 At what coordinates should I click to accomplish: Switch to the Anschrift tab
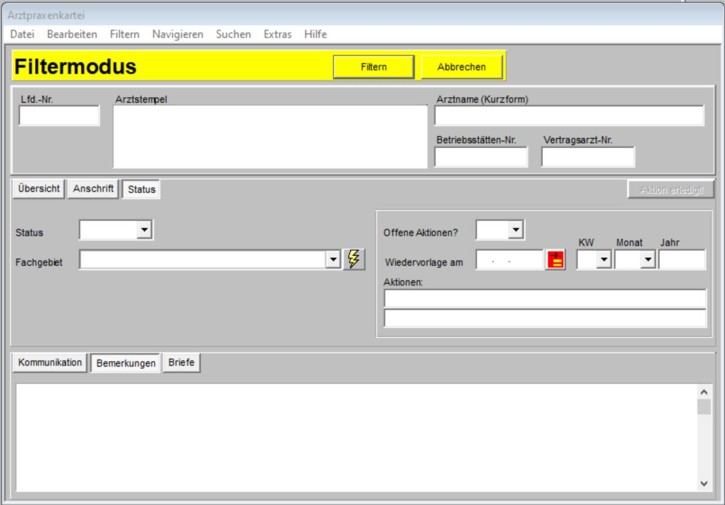click(94, 189)
